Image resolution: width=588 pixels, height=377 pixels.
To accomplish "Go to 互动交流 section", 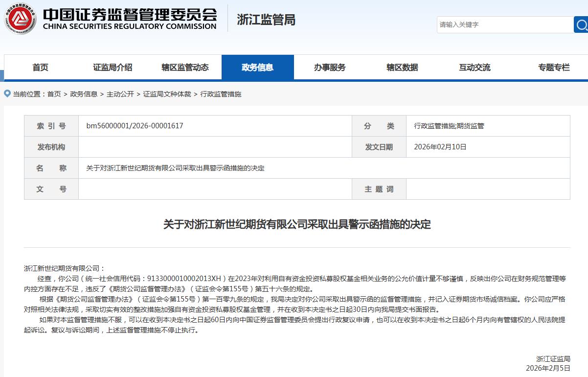I will pos(475,68).
